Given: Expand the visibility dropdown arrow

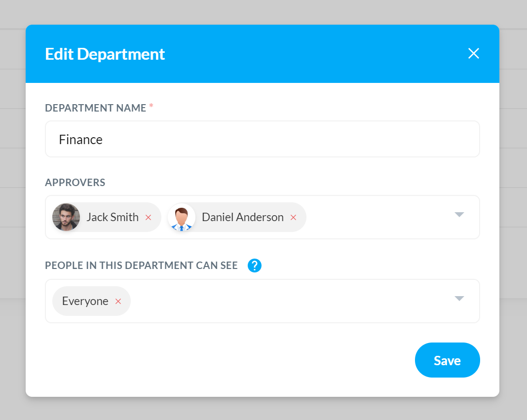Looking at the screenshot, I should (x=459, y=298).
